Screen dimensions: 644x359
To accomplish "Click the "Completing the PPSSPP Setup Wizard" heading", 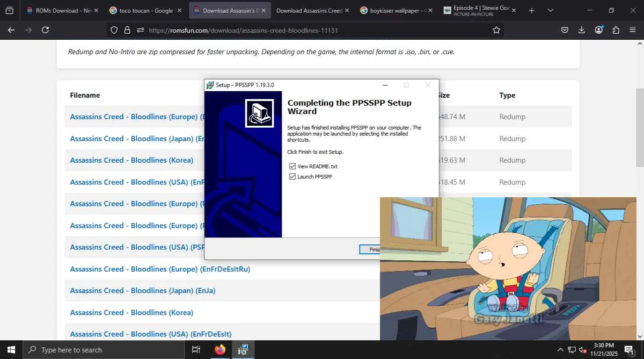I will [x=349, y=107].
